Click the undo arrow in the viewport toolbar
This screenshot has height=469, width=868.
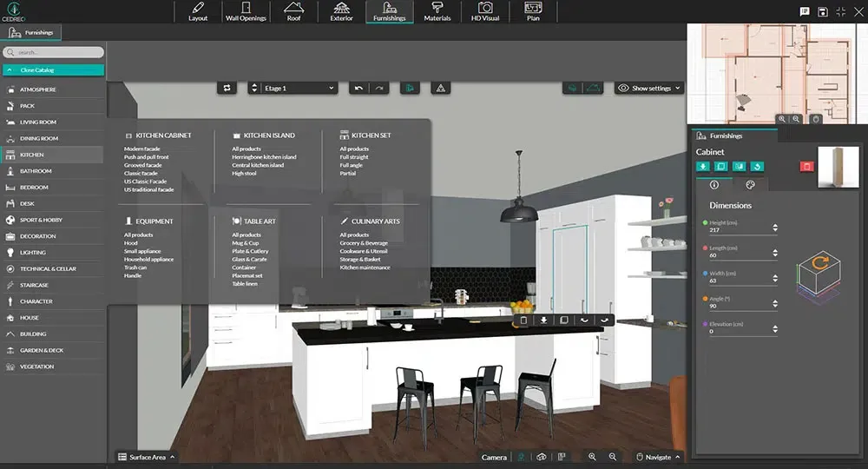point(359,88)
